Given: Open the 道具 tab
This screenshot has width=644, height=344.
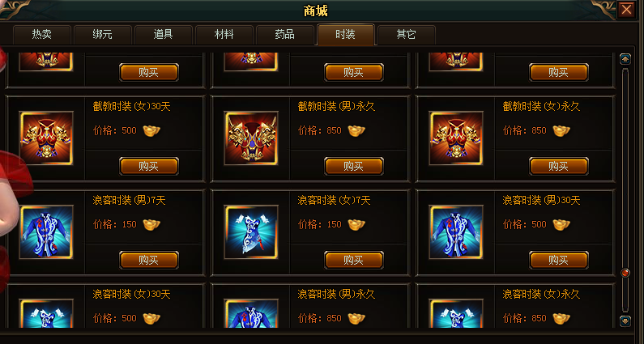Looking at the screenshot, I should [x=163, y=35].
